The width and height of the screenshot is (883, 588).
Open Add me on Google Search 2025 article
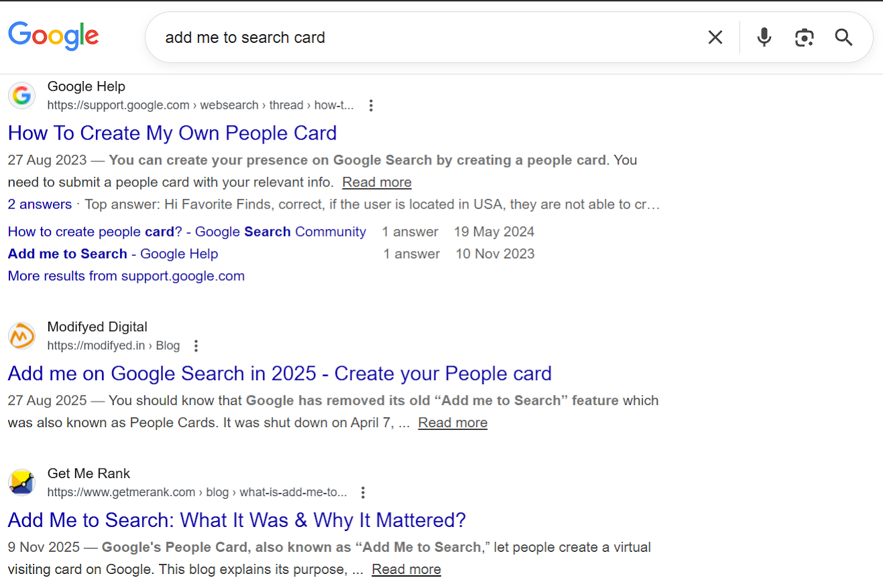pyautogui.click(x=279, y=373)
